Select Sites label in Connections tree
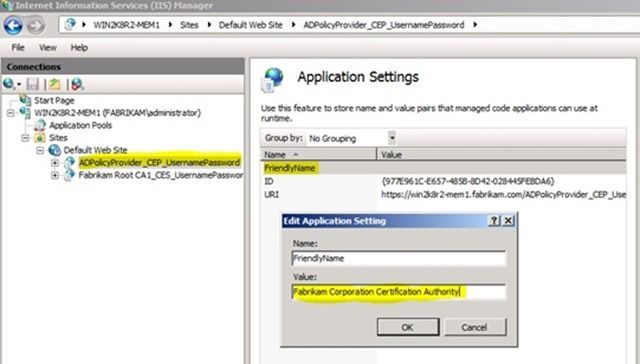The height and width of the screenshot is (364, 640). pyautogui.click(x=58, y=138)
